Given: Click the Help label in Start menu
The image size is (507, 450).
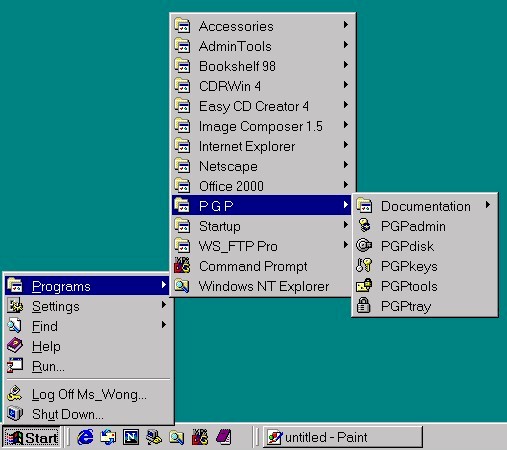Looking at the screenshot, I should click(x=46, y=347).
